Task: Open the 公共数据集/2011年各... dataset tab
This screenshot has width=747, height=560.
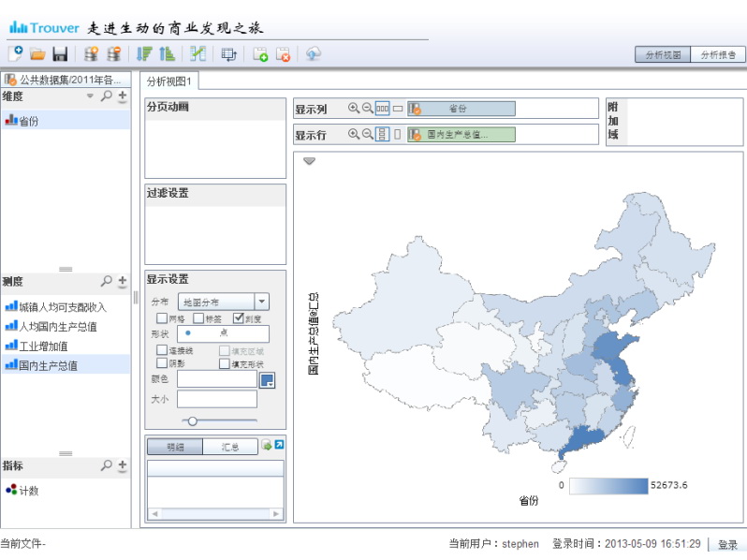Action: click(66, 80)
